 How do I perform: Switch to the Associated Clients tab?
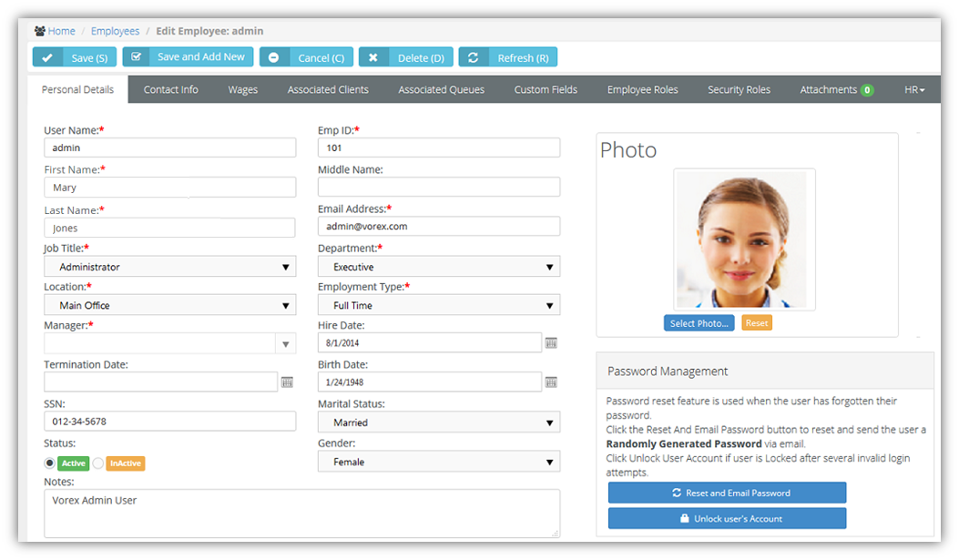click(328, 90)
